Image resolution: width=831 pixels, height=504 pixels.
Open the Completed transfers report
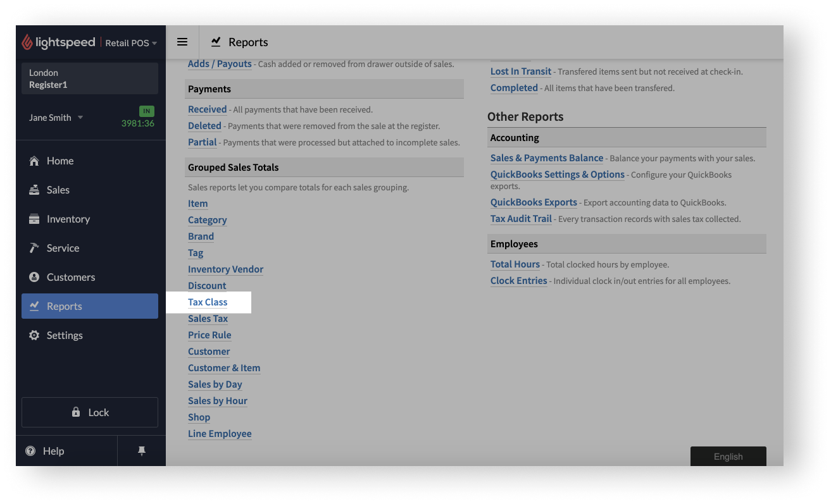(514, 88)
